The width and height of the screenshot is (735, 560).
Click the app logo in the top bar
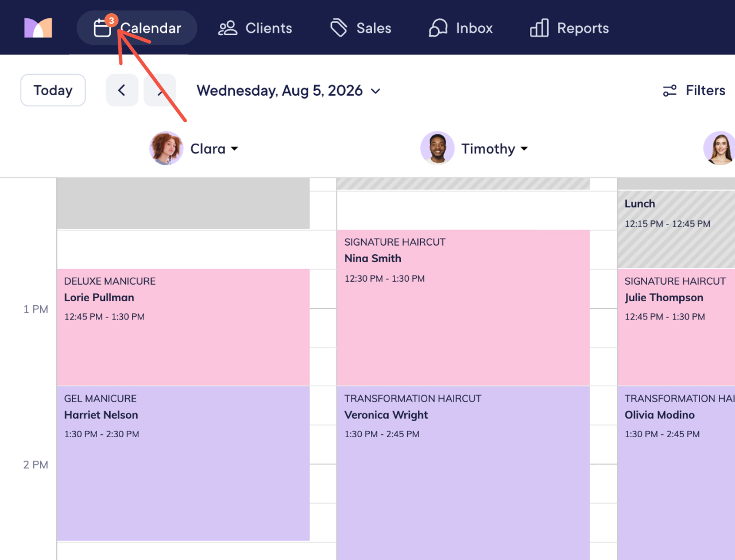tap(38, 28)
